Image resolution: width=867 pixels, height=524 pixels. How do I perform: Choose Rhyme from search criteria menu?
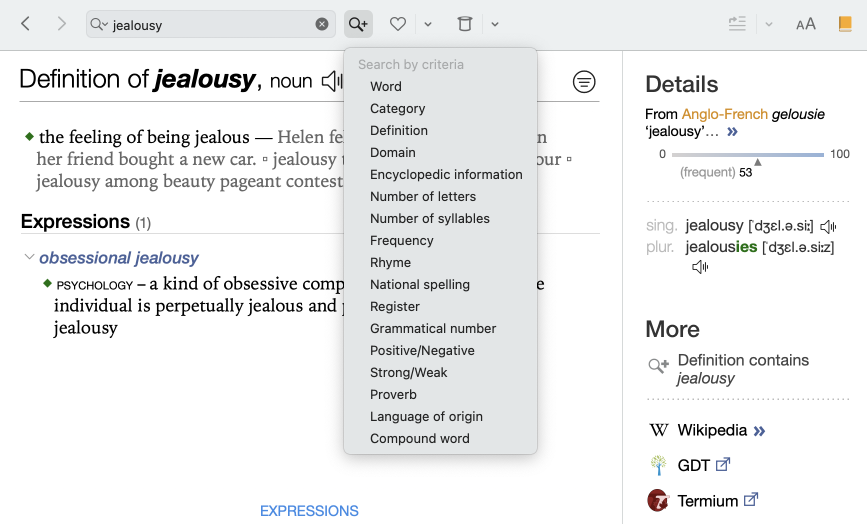point(390,263)
